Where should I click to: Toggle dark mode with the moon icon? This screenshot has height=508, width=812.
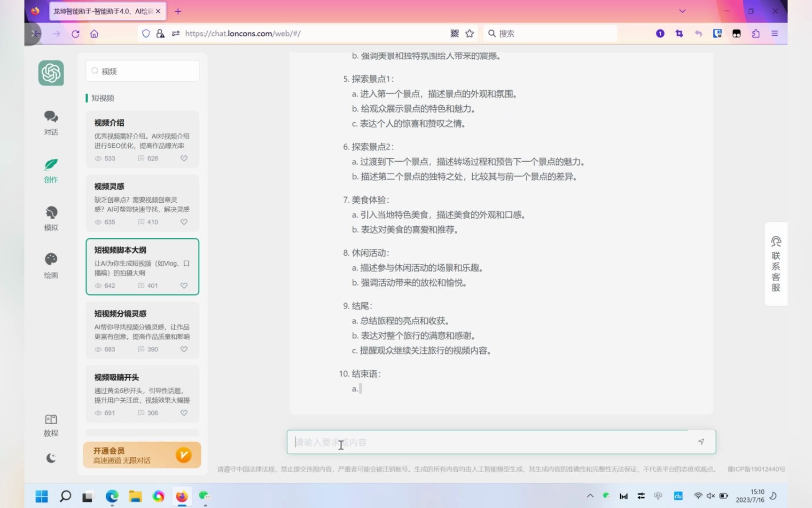point(51,457)
